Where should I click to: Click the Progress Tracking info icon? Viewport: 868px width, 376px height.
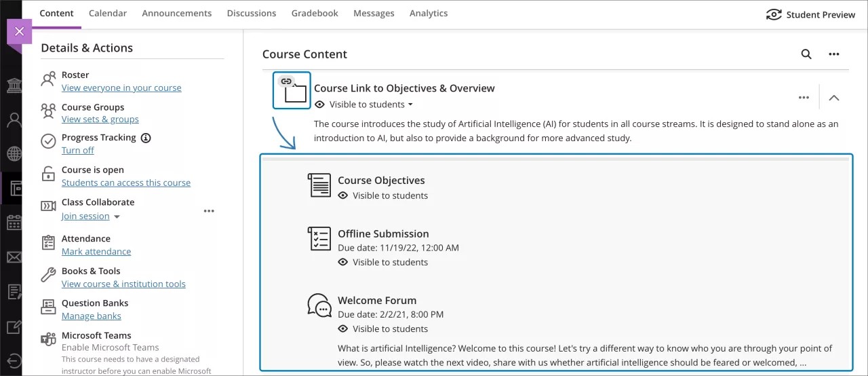click(146, 138)
